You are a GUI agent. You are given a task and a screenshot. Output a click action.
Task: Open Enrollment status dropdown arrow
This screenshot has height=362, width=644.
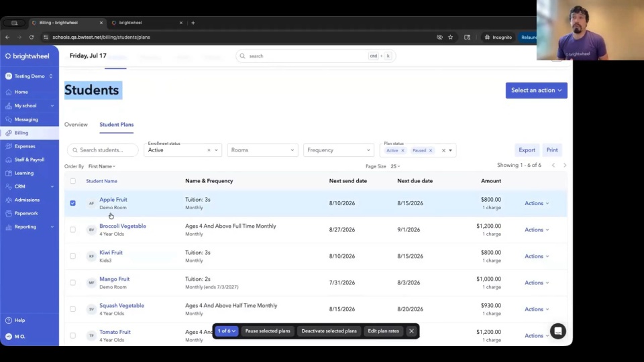tap(217, 150)
